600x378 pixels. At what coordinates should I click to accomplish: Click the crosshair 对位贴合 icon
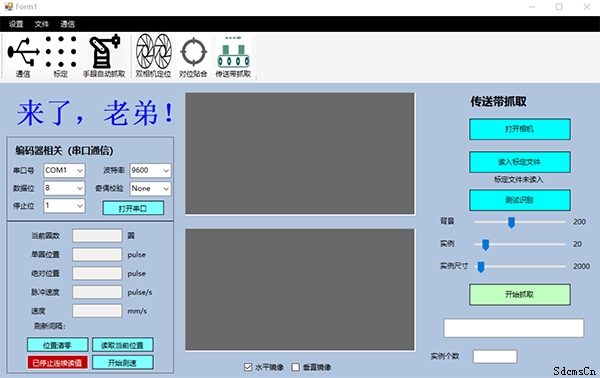coord(193,57)
